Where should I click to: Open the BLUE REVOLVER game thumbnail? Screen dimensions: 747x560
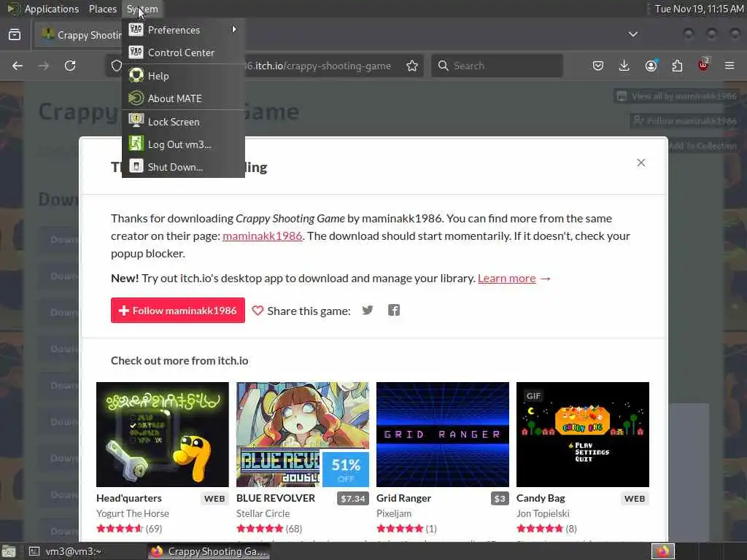click(303, 435)
